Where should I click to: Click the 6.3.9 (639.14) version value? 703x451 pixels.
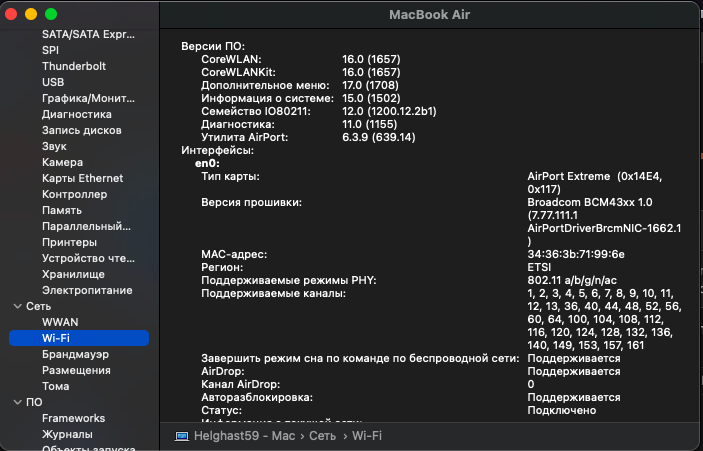point(379,137)
